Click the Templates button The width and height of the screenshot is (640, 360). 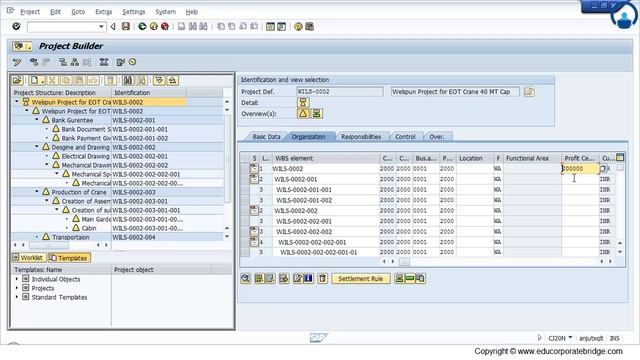click(69, 258)
